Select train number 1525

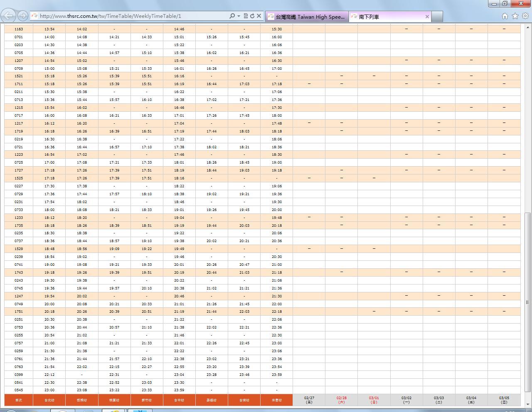coord(19,178)
